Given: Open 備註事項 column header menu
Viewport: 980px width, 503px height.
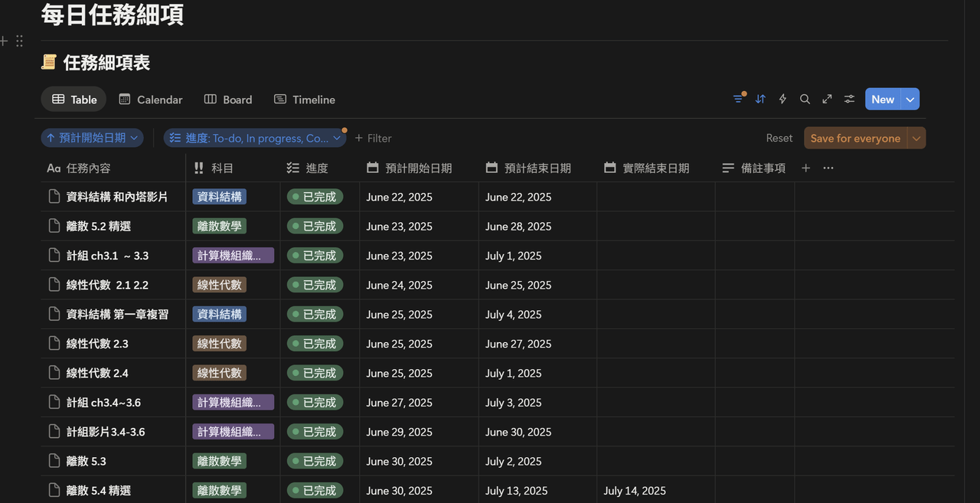Looking at the screenshot, I should pyautogui.click(x=754, y=168).
